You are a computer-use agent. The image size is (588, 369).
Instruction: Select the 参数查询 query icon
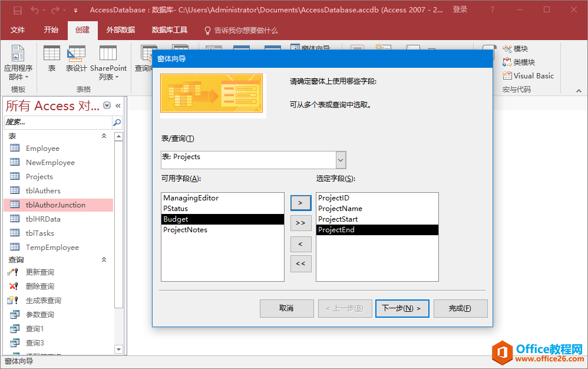14,315
